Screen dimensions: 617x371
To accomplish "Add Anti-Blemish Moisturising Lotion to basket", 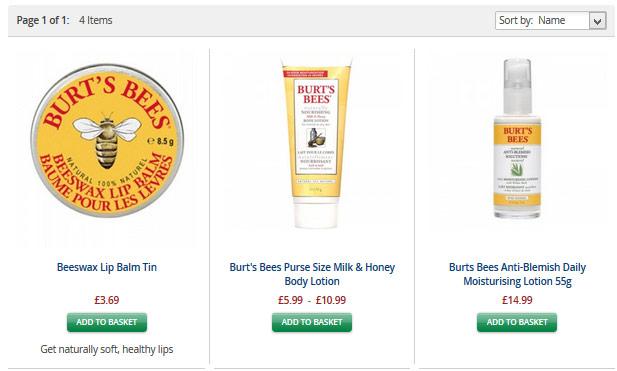I will (517, 322).
